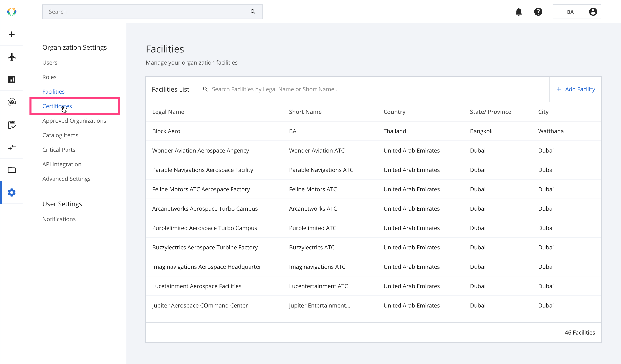621x364 pixels.
Task: Click the Feline Motors ATC short name
Action: tap(313, 189)
